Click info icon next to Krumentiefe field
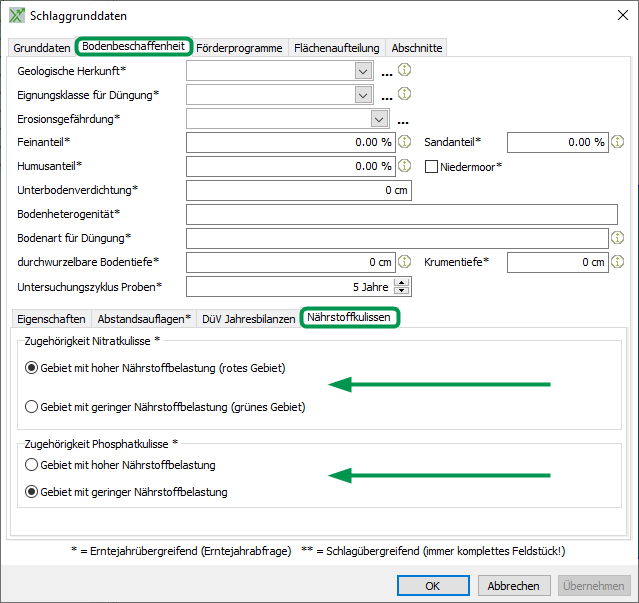Image resolution: width=639 pixels, height=603 pixels. [x=617, y=262]
